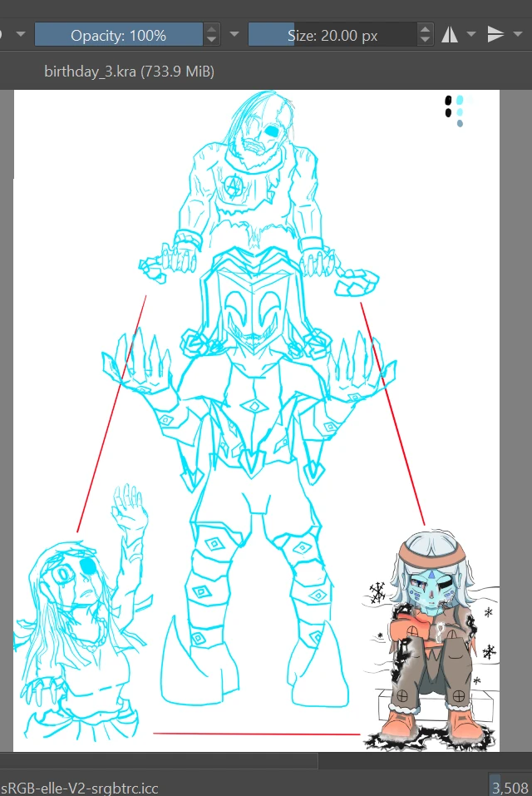Image resolution: width=532 pixels, height=796 pixels.
Task: Click the Opacity: 100% slider
Action: point(118,35)
